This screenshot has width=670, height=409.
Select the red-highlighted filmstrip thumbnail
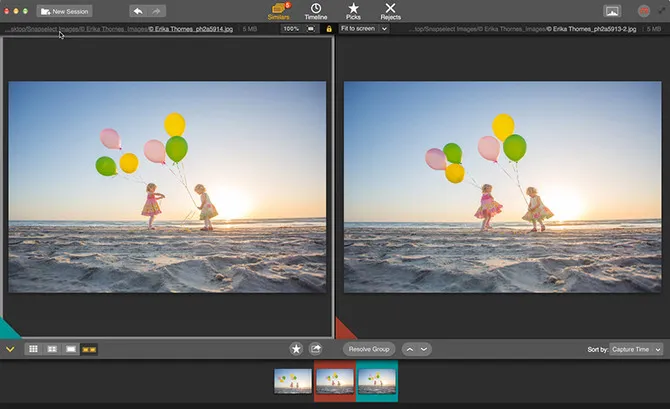point(335,381)
